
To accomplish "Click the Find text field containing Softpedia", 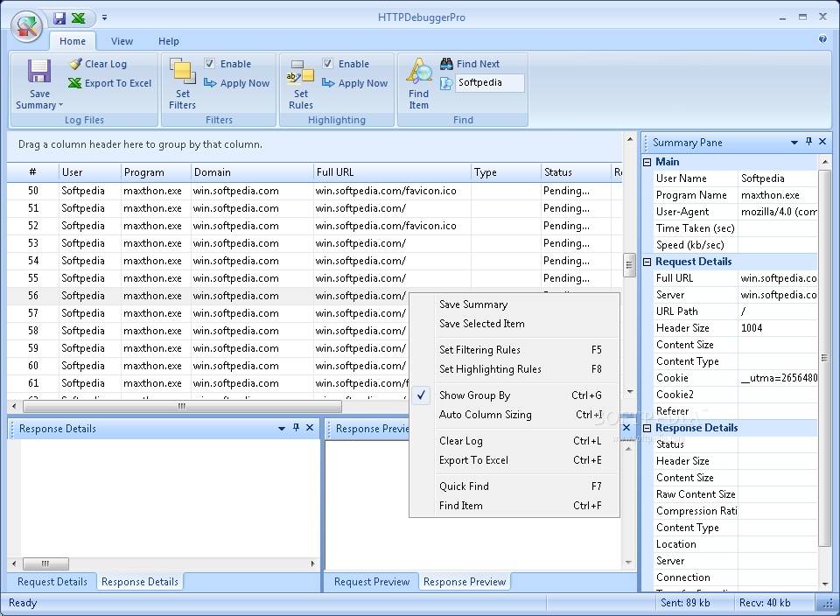I will point(489,83).
